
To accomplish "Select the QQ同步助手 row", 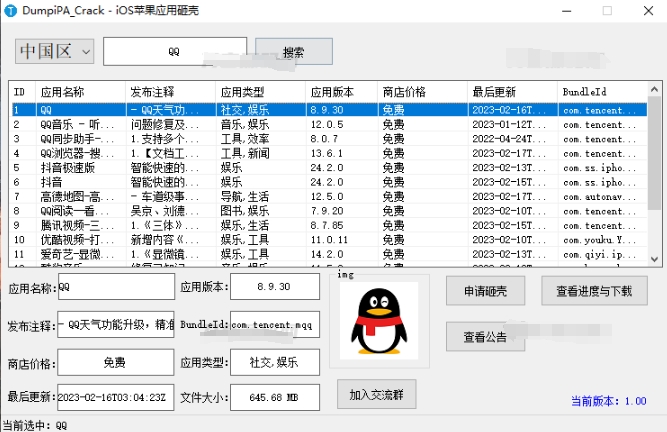I will click(x=329, y=139).
